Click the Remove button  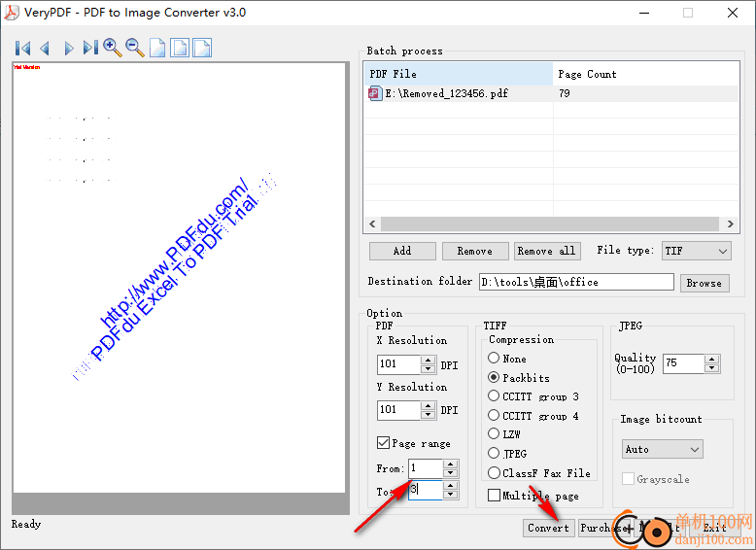point(475,251)
